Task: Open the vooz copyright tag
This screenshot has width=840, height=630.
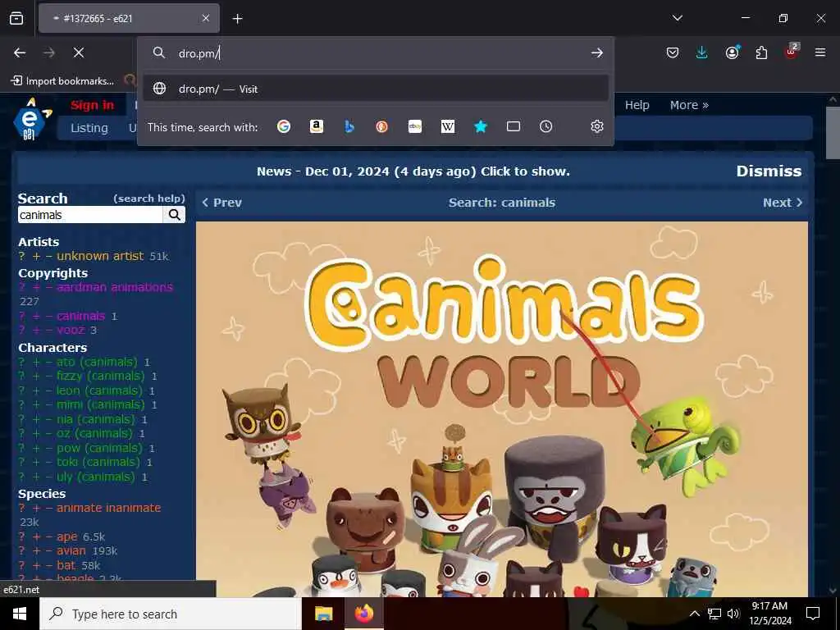Action: click(x=71, y=330)
